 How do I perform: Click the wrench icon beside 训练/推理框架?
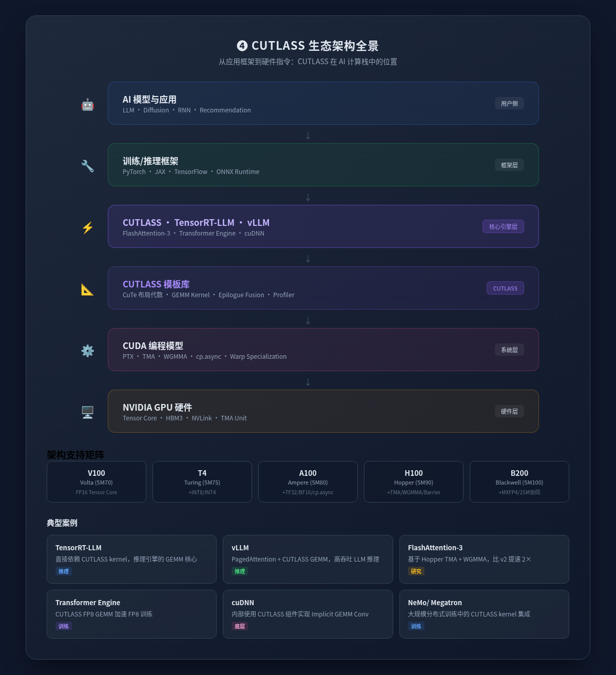88,166
